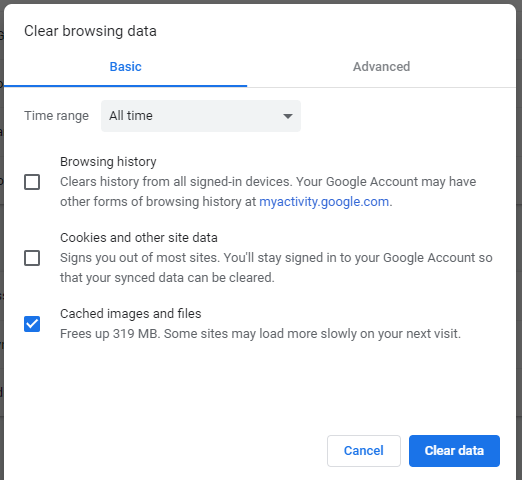
Task: Check the Browsing history checkbox
Action: pyautogui.click(x=32, y=182)
